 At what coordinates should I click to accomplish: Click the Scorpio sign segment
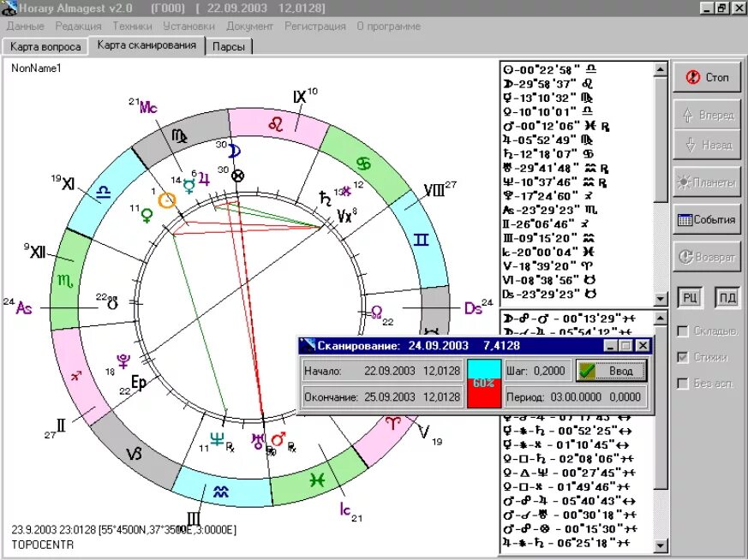(66, 281)
